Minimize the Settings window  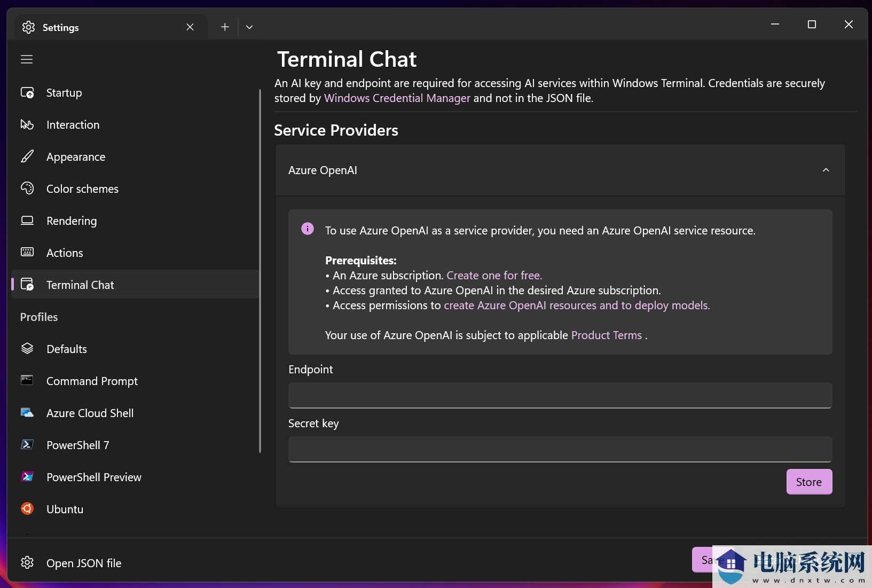click(x=775, y=24)
